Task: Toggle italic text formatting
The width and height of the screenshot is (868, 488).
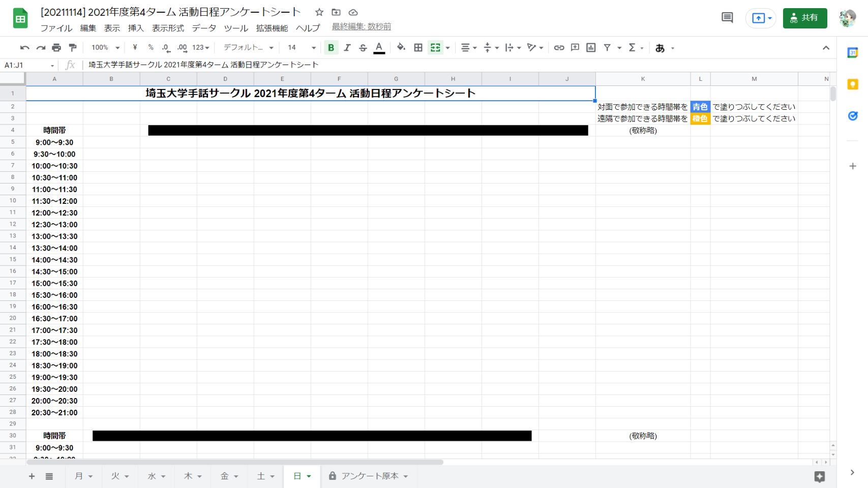Action: point(347,48)
